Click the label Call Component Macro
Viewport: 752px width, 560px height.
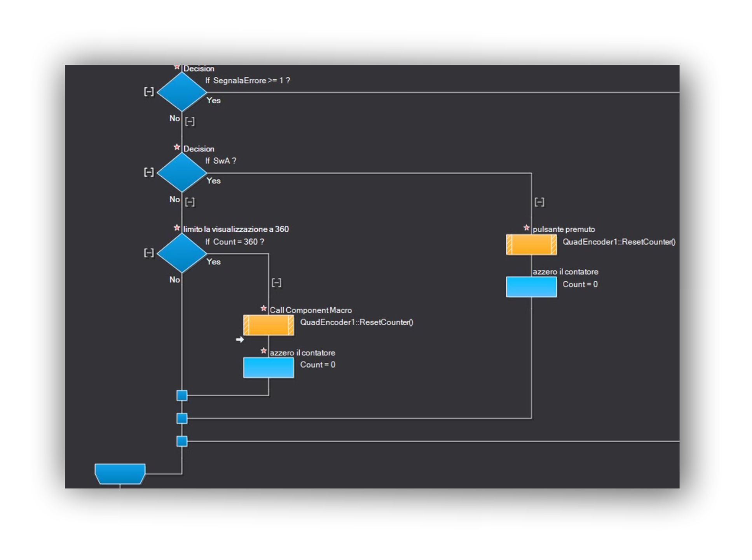(311, 310)
